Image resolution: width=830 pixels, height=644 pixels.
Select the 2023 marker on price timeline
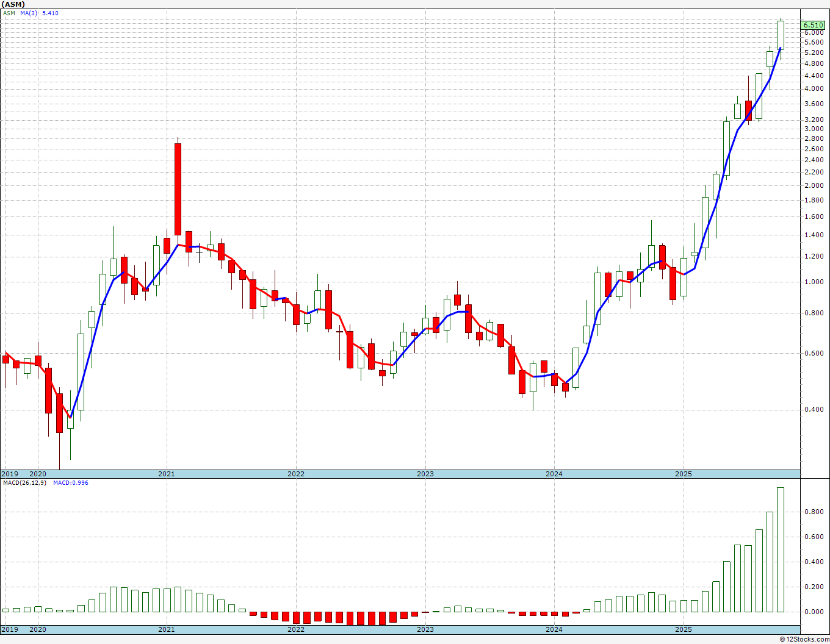click(x=425, y=474)
